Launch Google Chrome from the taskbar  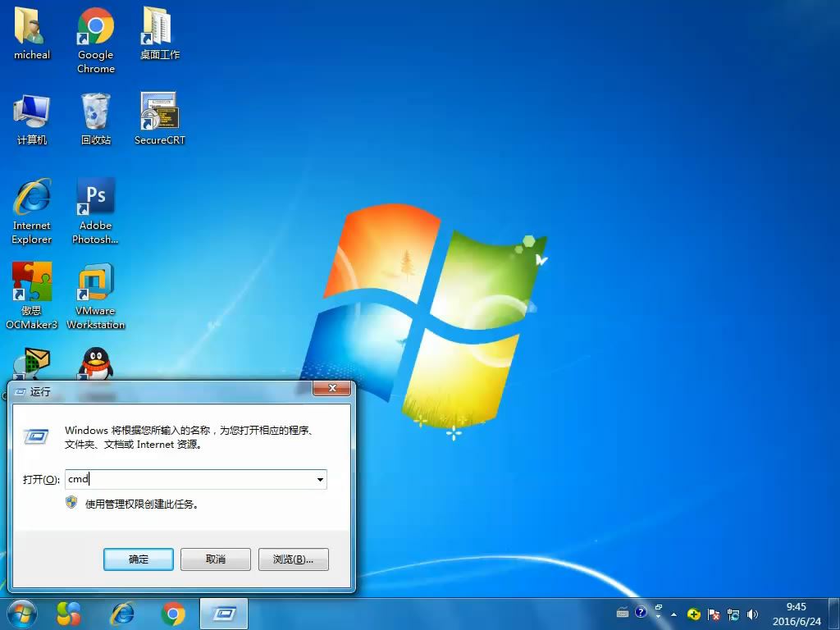[172, 614]
